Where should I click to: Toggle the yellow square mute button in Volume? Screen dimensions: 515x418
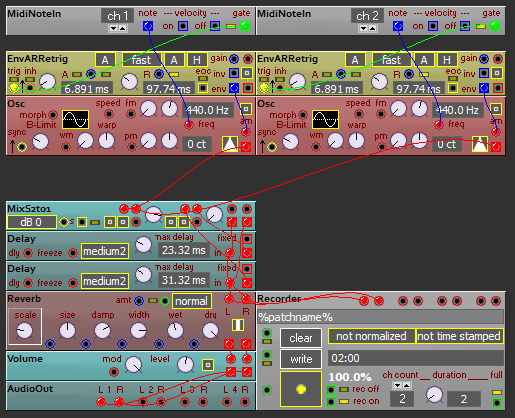pos(208,365)
